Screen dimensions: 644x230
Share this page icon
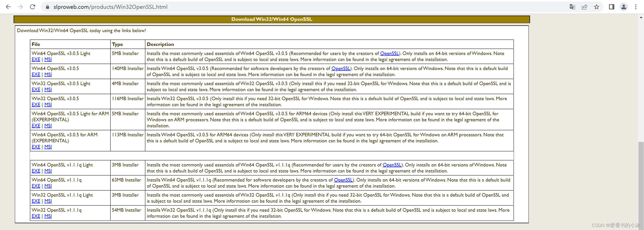pos(584,7)
